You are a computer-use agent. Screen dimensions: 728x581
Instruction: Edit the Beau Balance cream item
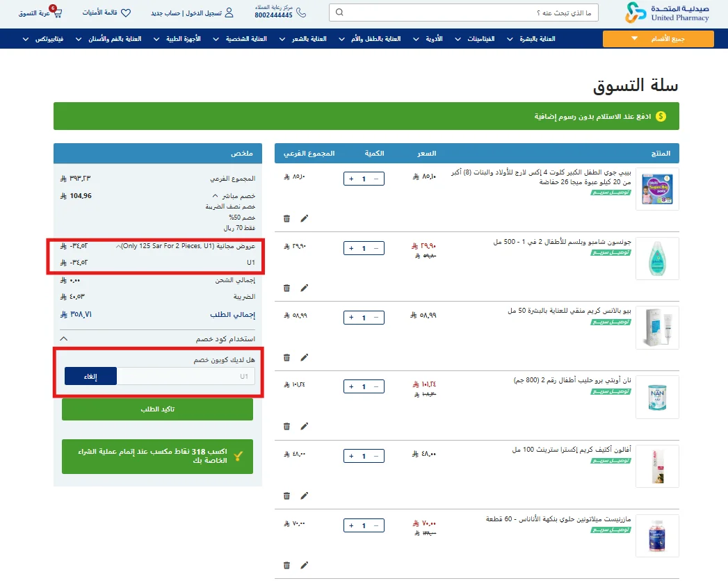point(304,357)
